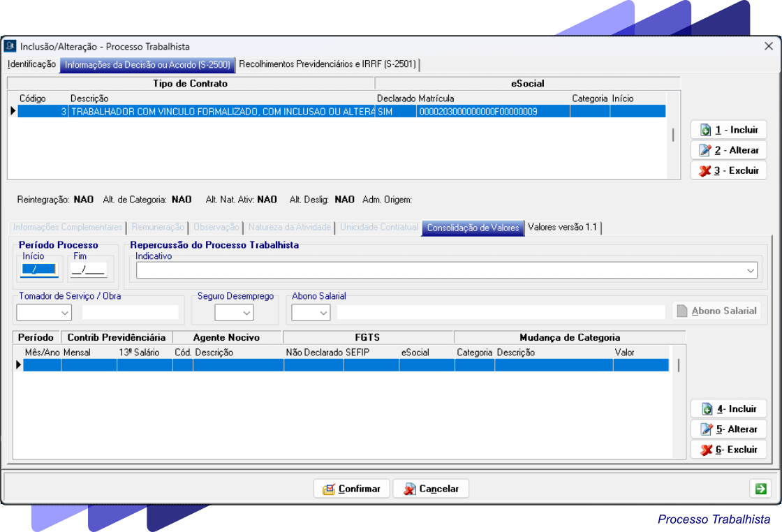Switch to the Identificação tab

point(31,64)
